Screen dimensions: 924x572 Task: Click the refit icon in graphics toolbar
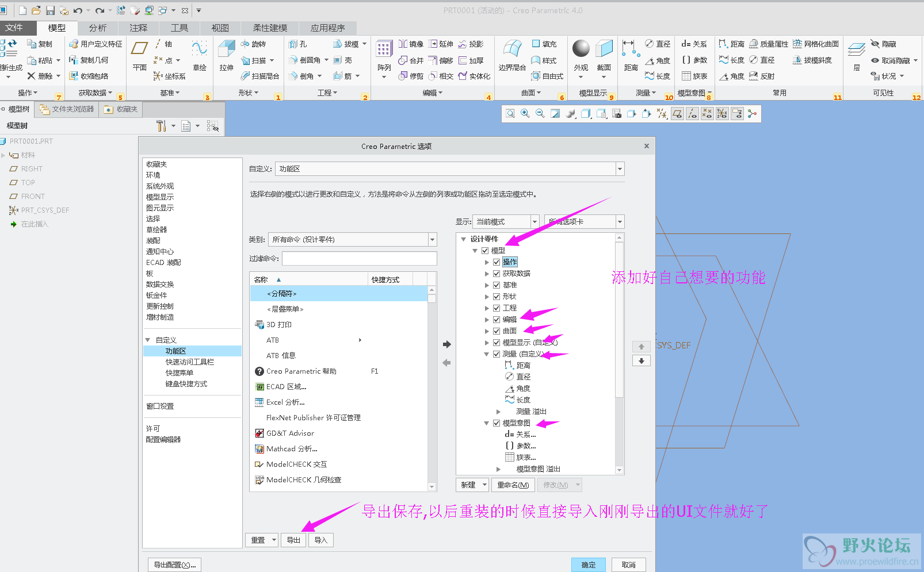[x=510, y=114]
